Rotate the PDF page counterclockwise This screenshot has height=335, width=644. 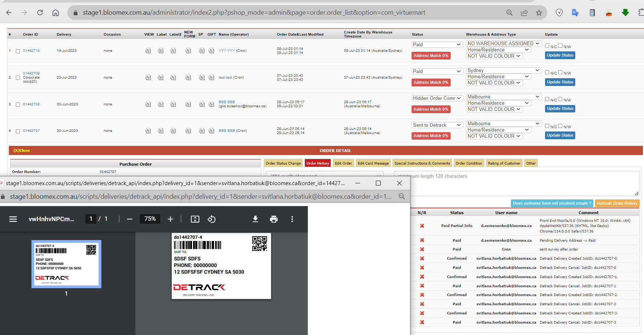(x=211, y=219)
